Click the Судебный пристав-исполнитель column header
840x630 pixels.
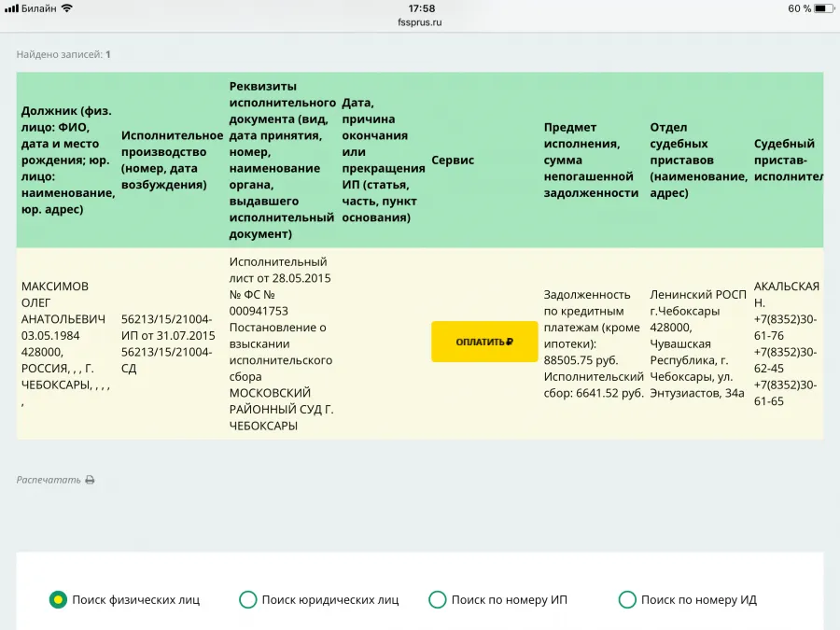click(x=788, y=161)
